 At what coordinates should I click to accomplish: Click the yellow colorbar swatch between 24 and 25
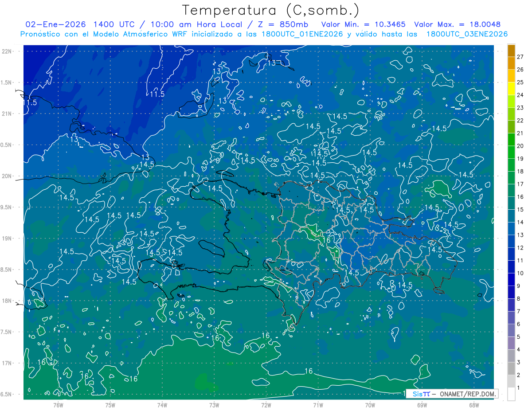click(x=511, y=89)
